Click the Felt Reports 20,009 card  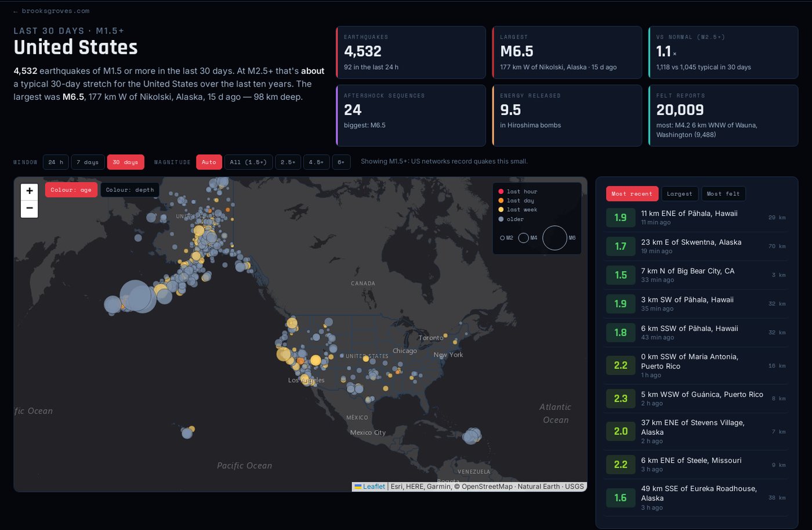[723, 116]
